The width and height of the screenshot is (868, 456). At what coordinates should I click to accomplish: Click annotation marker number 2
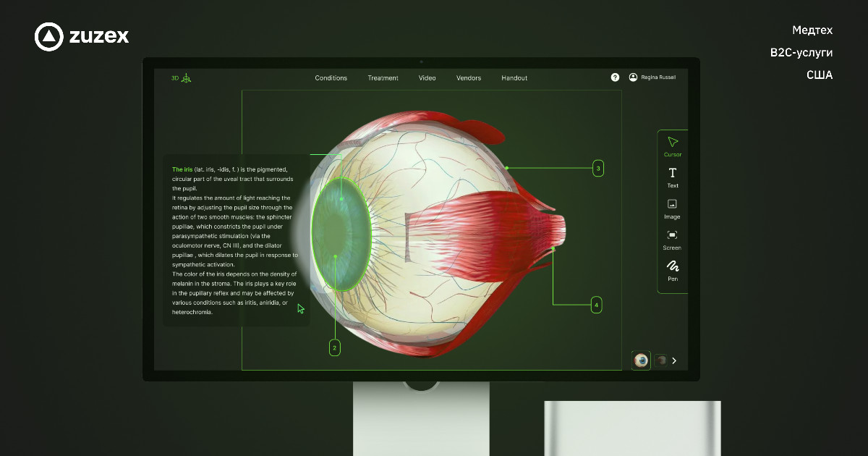point(334,348)
